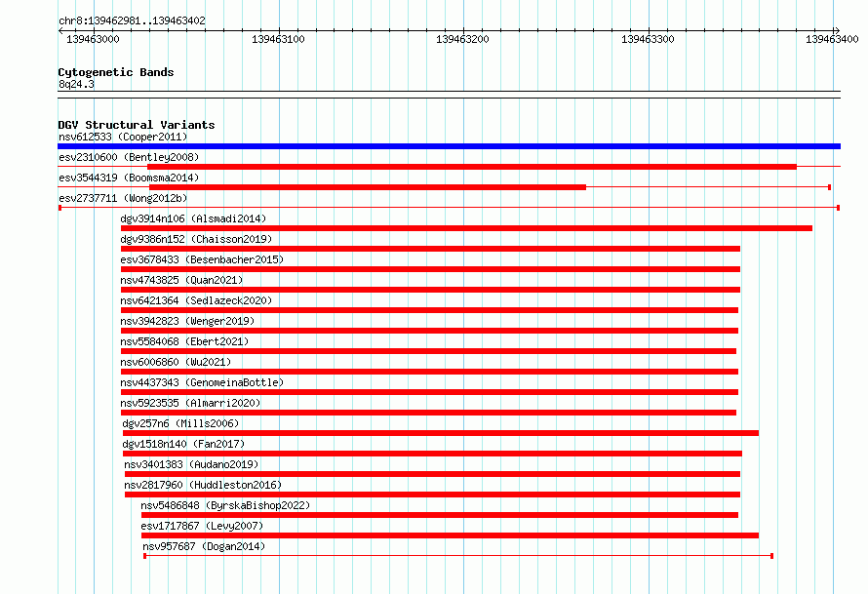
Task: Click the nsv612533 (Cooper2011) variant label
Action: [123, 137]
